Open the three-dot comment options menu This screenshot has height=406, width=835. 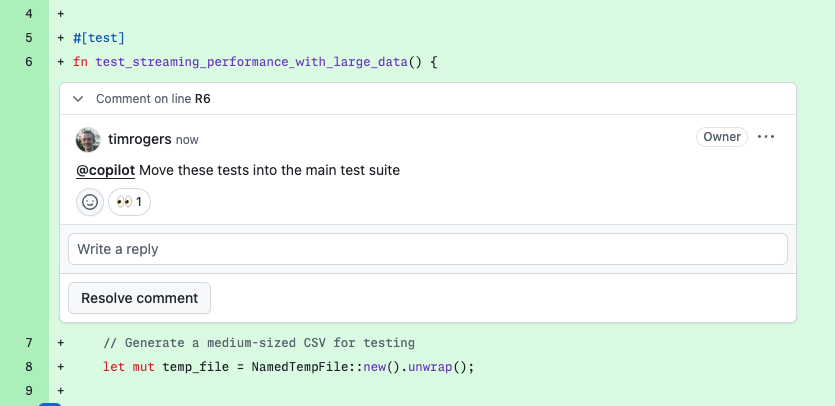click(766, 137)
